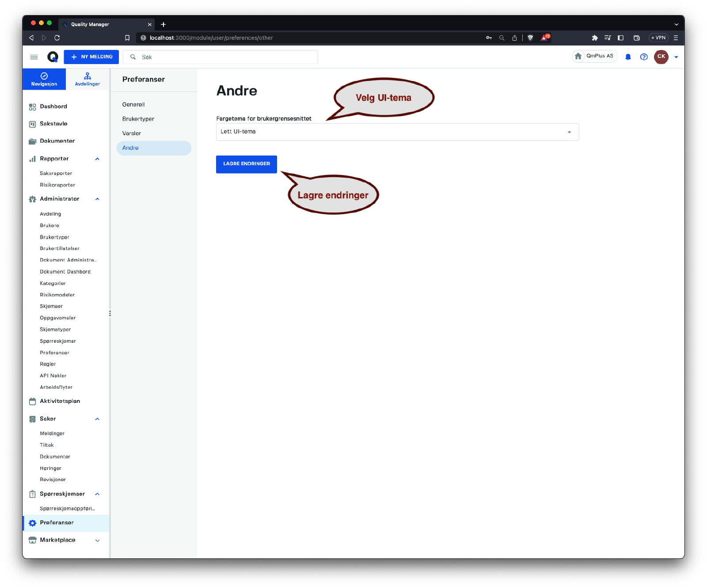Open the Fargetema UI theme dropdown

397,132
